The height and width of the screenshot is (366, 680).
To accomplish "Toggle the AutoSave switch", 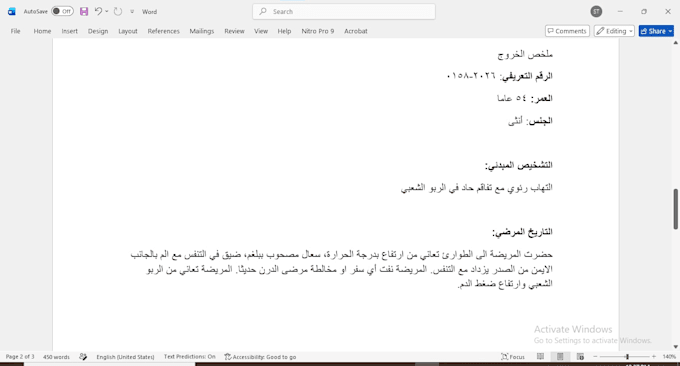I will click(62, 11).
